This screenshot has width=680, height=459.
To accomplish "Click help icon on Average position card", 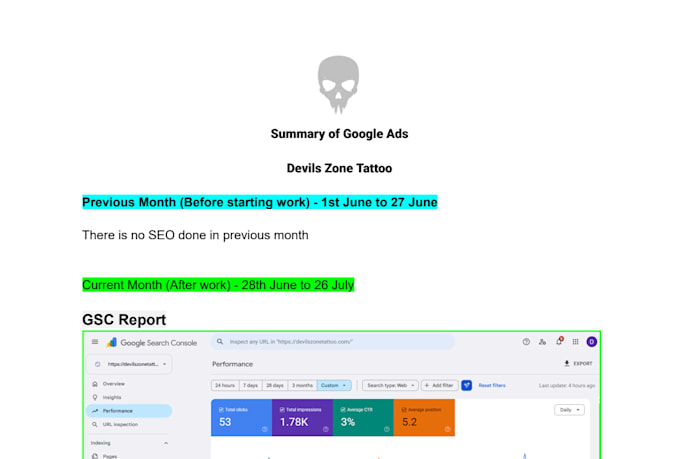I will 448,429.
